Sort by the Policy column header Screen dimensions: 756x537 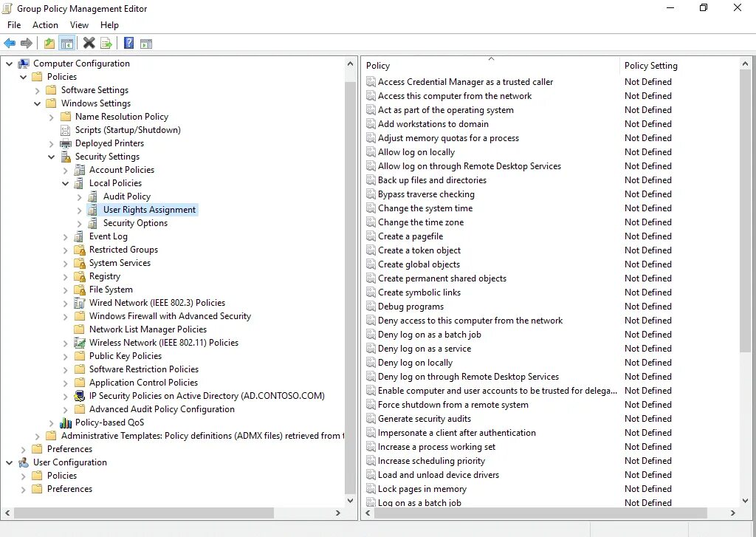tap(491, 66)
